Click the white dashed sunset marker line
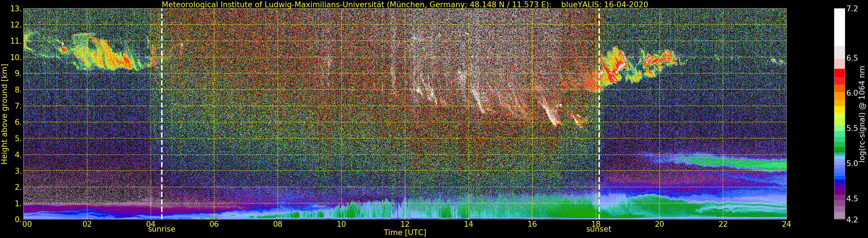The image size is (868, 238). pyautogui.click(x=599, y=114)
